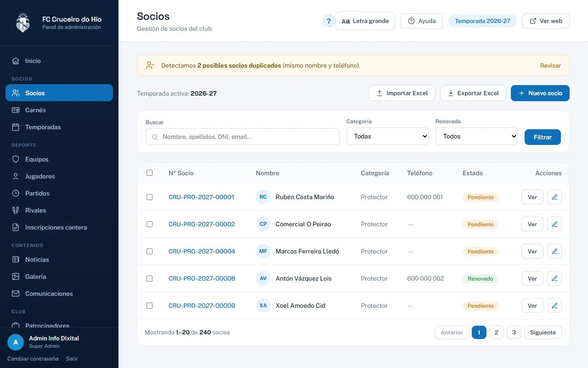This screenshot has width=588, height=368.
Task: Click the duplicate members warning icon
Action: [150, 65]
